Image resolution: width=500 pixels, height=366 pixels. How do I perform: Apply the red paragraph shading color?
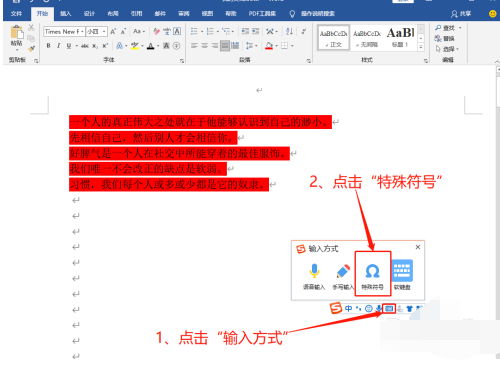click(269, 46)
